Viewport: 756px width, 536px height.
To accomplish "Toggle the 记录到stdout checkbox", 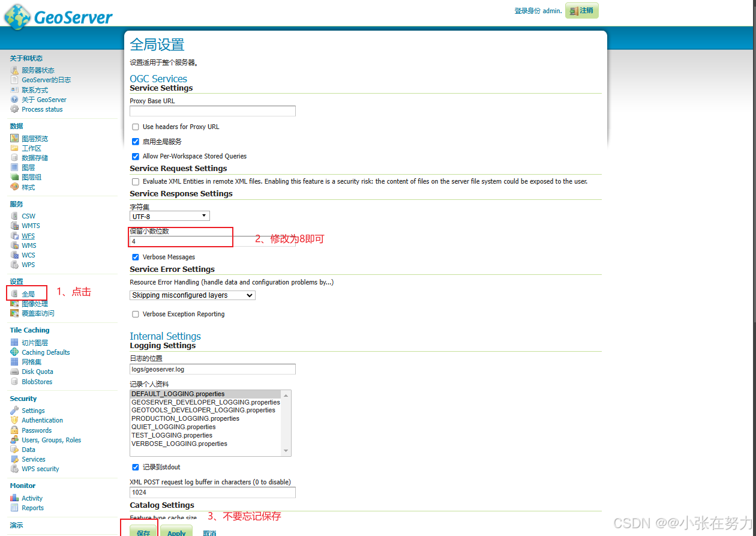I will tap(136, 467).
